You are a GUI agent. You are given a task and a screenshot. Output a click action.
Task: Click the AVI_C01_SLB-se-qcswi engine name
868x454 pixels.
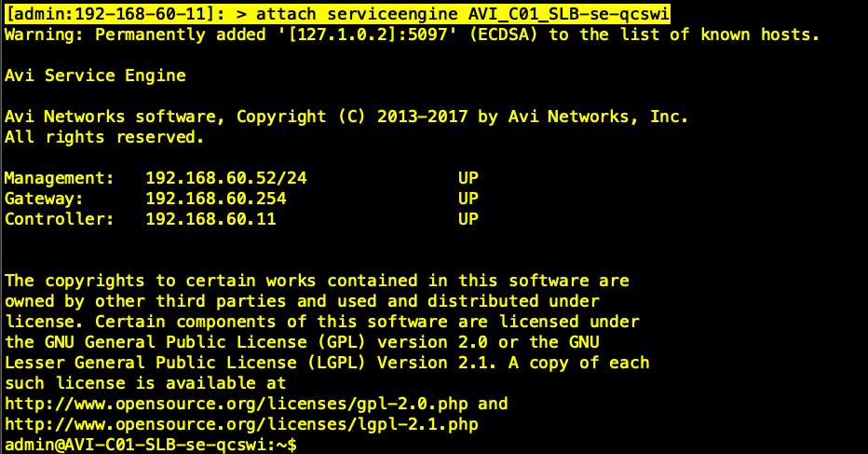(x=568, y=14)
